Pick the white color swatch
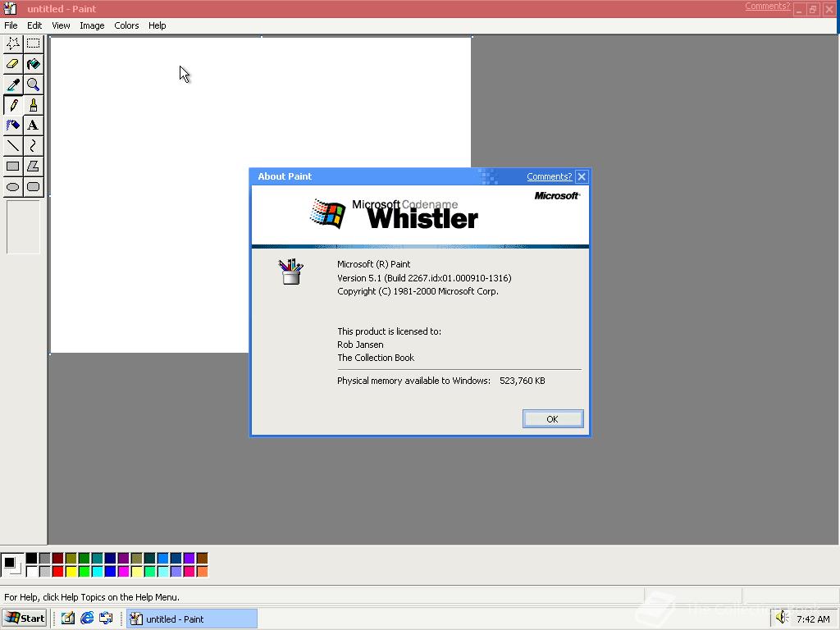 tap(32, 572)
